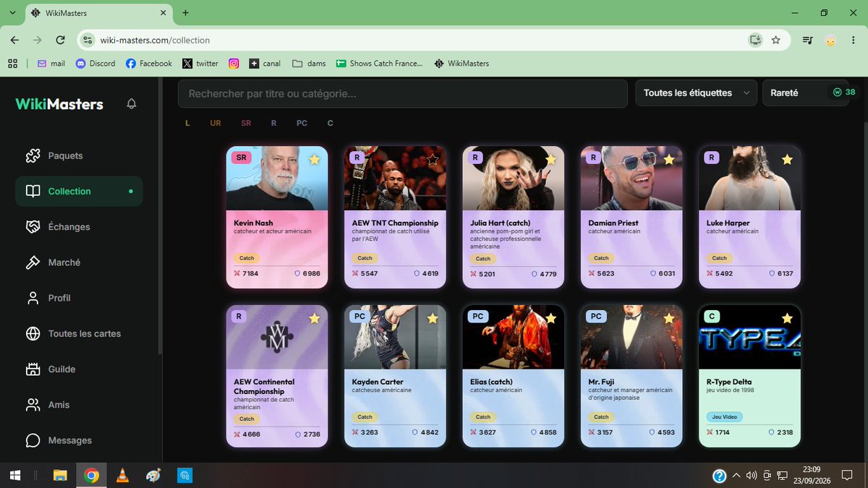Click the Jeu Video tag on R-Type Delta
Viewport: 868px width, 488px height.
click(x=725, y=417)
